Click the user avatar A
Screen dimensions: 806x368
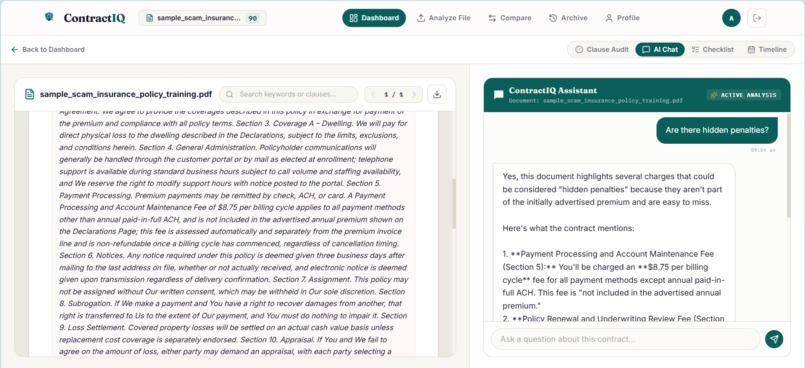731,18
